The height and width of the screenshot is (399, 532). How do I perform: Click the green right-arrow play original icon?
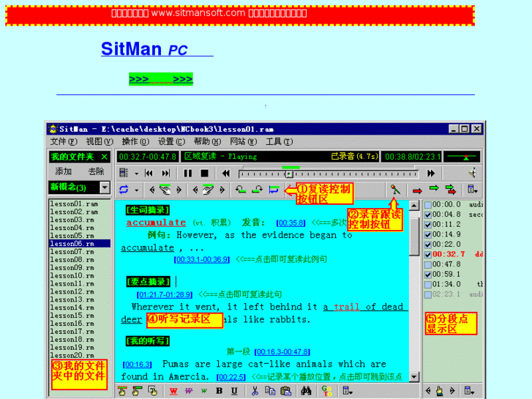(x=434, y=188)
